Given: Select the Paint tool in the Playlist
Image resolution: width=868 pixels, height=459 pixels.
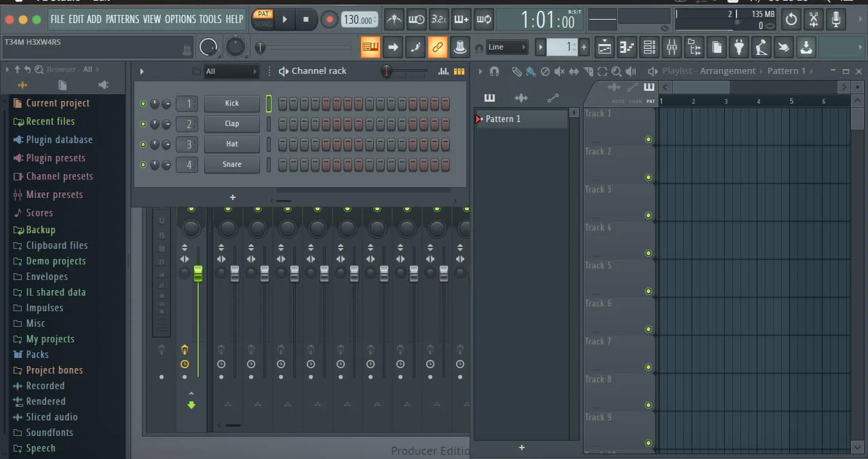Looking at the screenshot, I should (531, 71).
